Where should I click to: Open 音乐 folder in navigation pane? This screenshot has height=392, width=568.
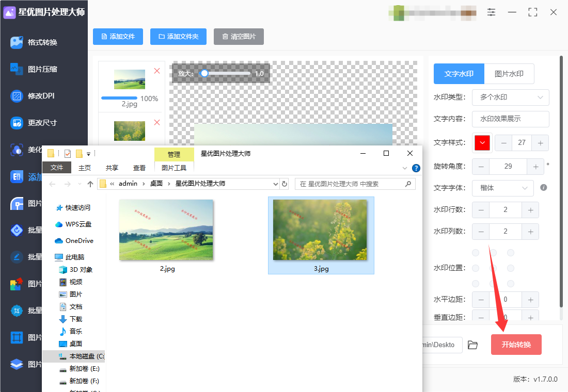(x=71, y=331)
